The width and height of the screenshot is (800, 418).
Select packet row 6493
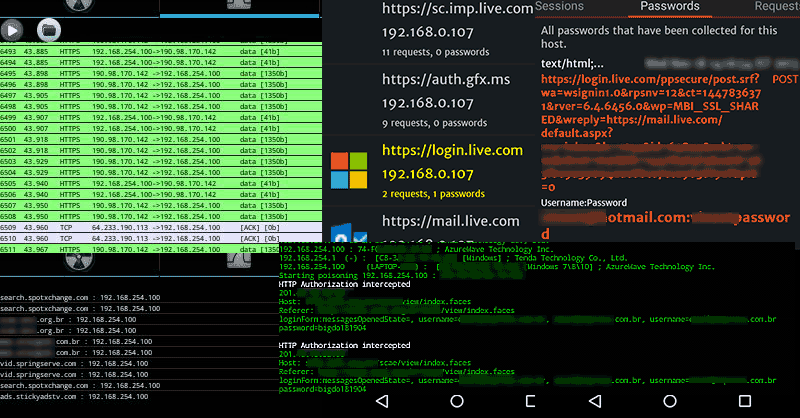tap(161, 52)
